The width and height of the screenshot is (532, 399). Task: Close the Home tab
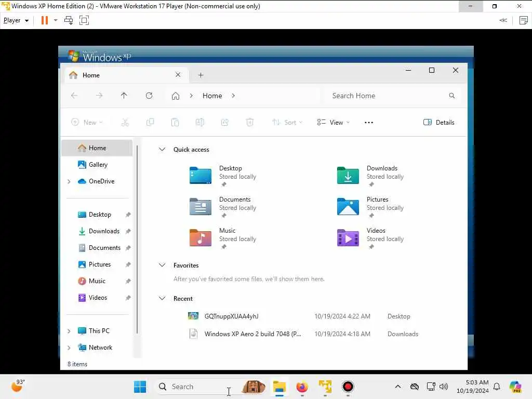178,75
